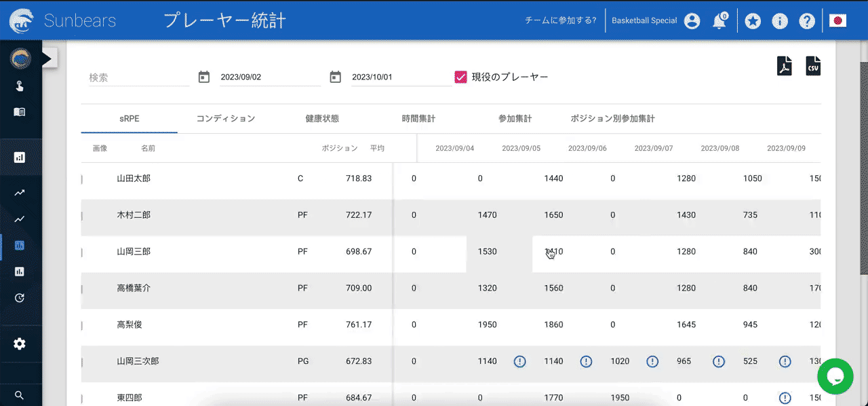Export the statistics as CSV

tap(813, 65)
